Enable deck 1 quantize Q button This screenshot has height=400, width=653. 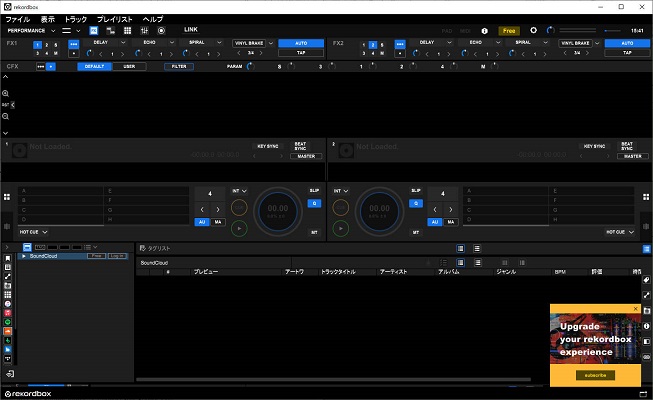click(x=314, y=203)
